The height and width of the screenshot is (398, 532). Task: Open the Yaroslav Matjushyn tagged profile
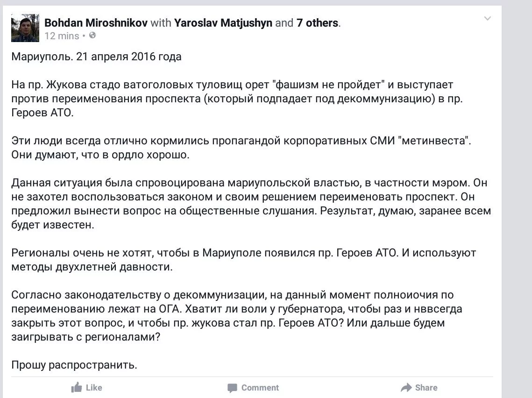pos(223,23)
